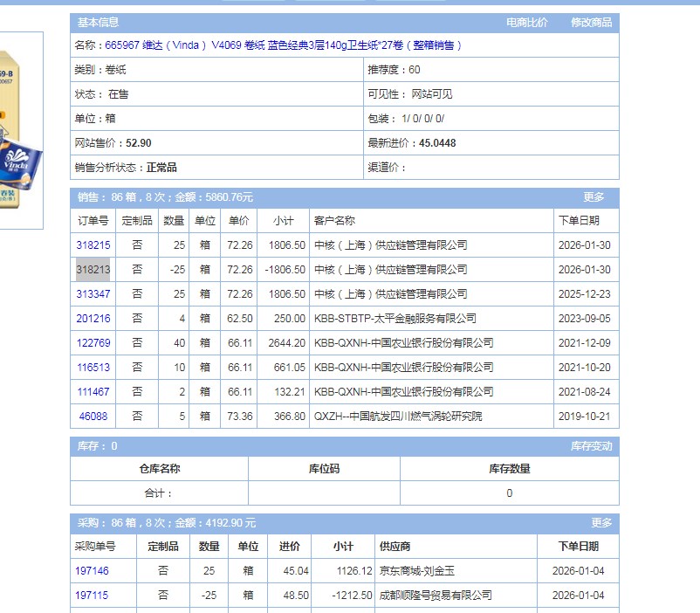The width and height of the screenshot is (700, 613).
Task: View order 111467
Action: click(93, 392)
